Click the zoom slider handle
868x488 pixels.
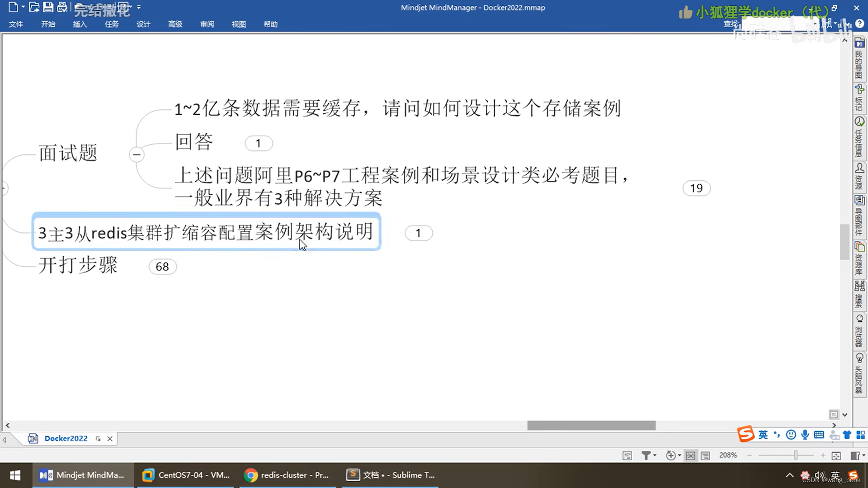[x=796, y=455]
